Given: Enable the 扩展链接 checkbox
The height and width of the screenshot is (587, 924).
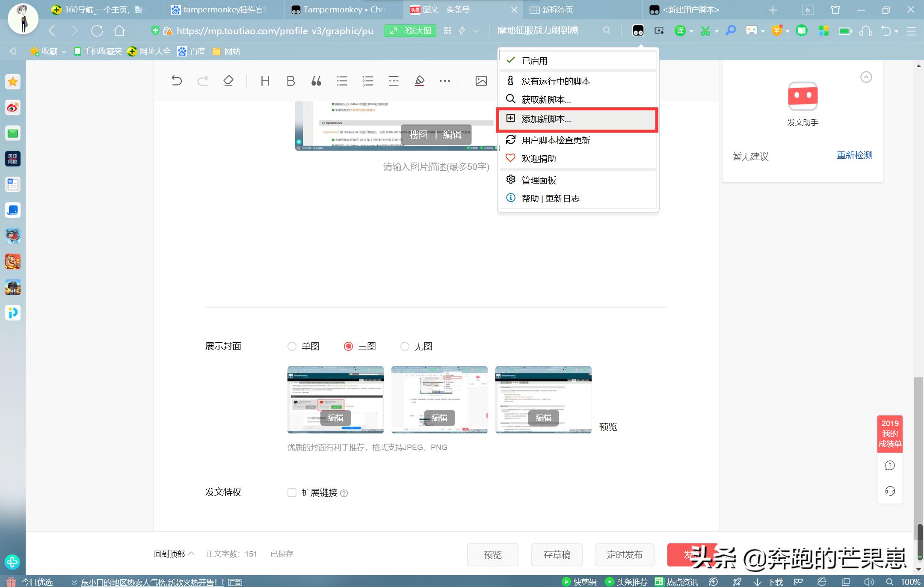Looking at the screenshot, I should [292, 492].
